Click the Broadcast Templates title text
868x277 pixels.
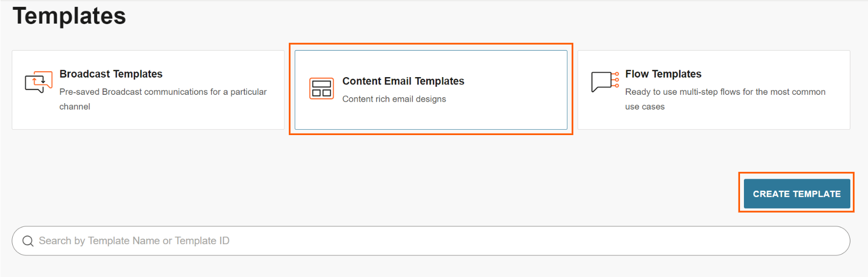coord(111,74)
